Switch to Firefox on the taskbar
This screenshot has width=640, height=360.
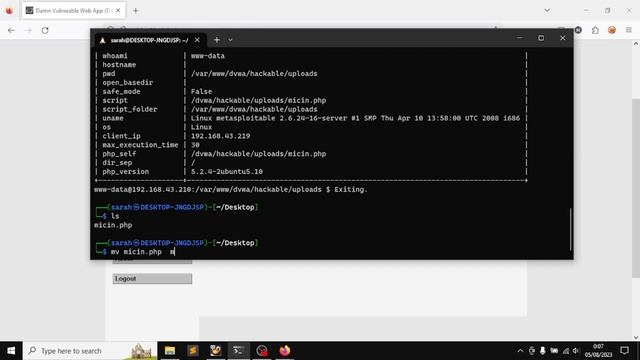[x=284, y=351]
